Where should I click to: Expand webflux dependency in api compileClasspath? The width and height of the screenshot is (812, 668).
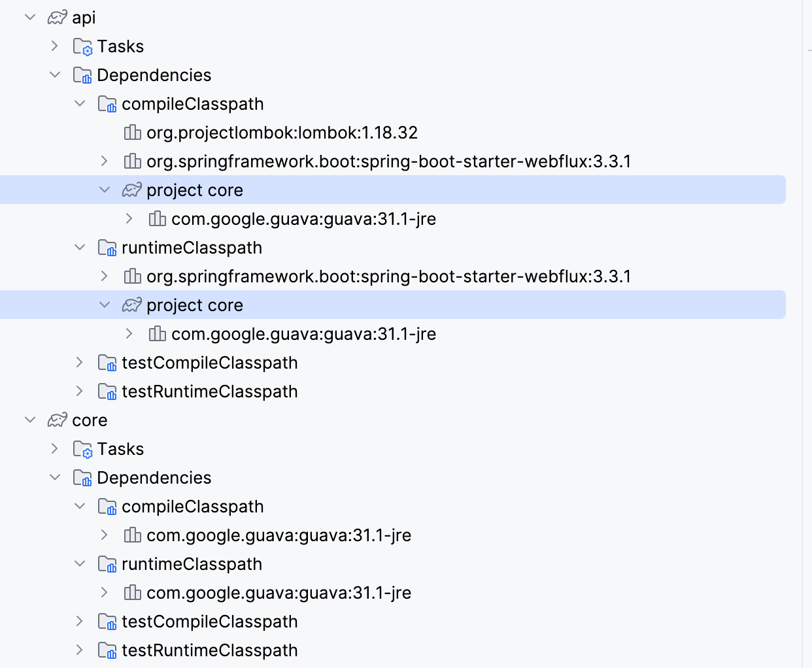coord(105,161)
